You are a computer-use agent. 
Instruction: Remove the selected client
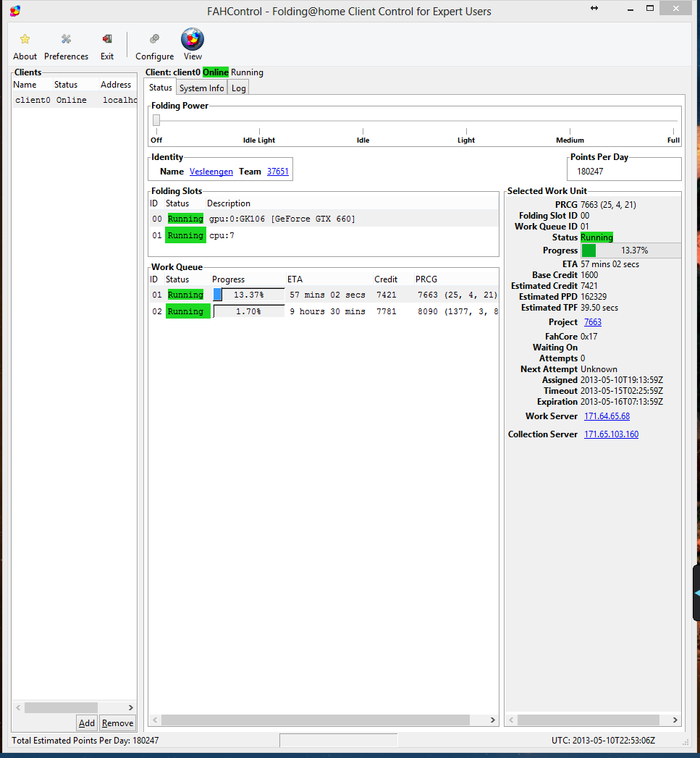pos(117,723)
